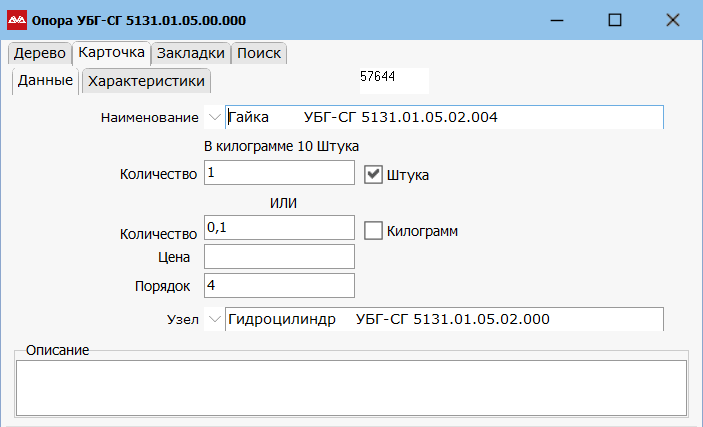
Task: Open the Закладки tab
Action: pyautogui.click(x=191, y=53)
